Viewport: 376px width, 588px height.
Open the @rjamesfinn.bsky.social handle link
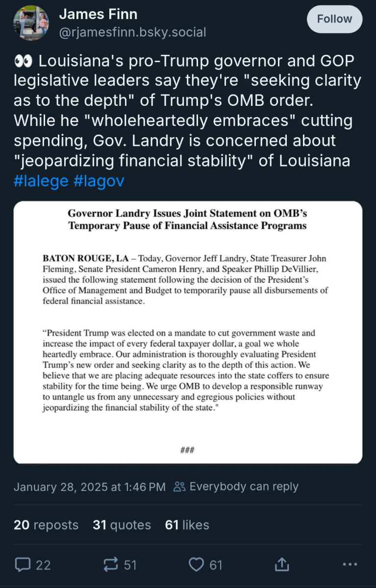coord(132,32)
